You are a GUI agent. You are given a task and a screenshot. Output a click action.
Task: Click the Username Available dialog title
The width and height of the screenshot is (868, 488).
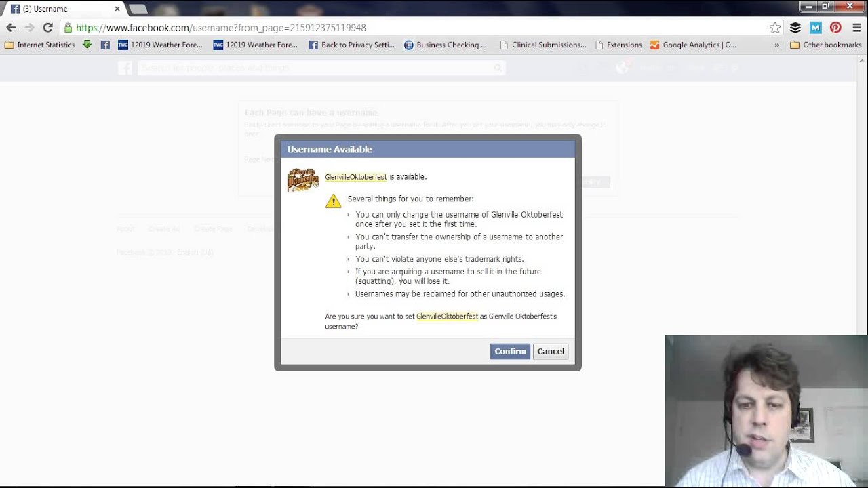pos(330,149)
